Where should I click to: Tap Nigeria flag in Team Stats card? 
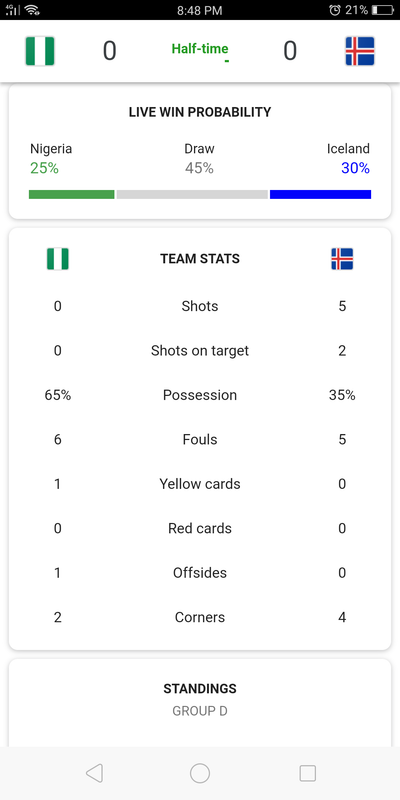pyautogui.click(x=58, y=259)
